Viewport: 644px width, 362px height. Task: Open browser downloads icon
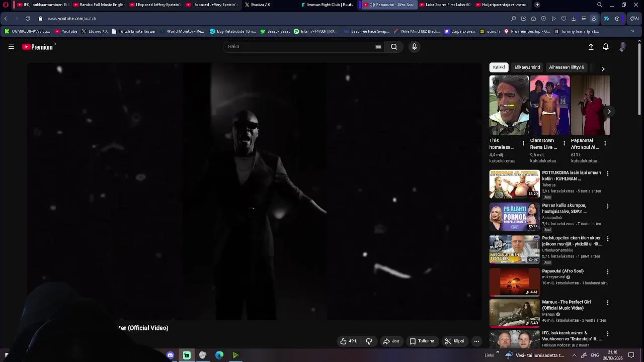[574, 19]
